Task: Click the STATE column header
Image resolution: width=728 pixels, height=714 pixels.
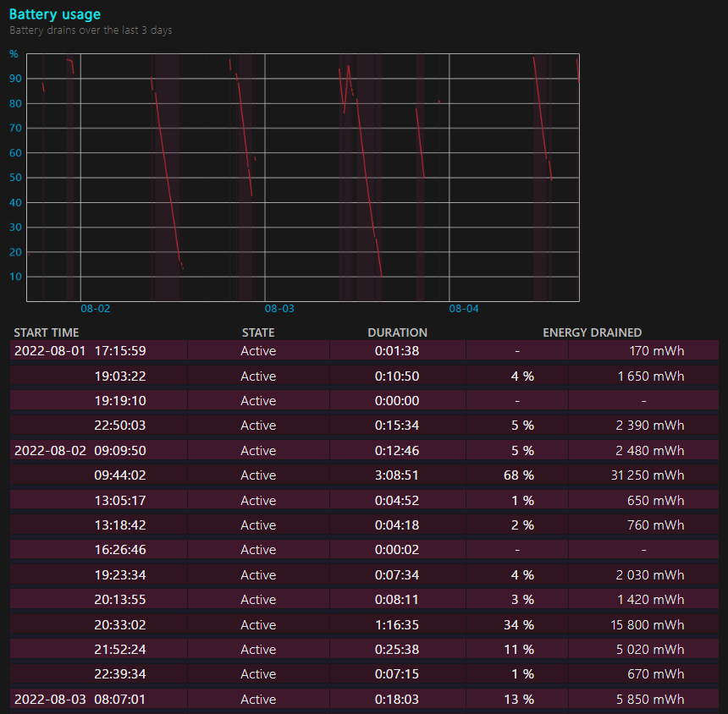Action: click(258, 332)
